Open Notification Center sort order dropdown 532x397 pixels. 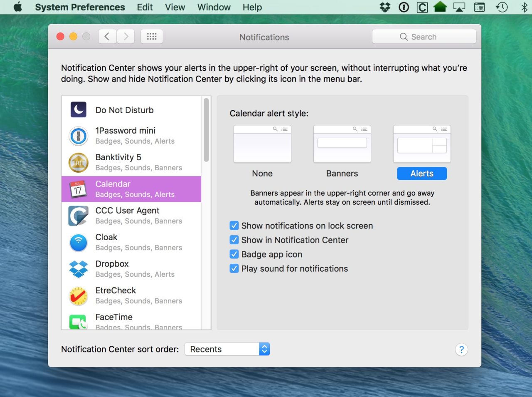227,349
